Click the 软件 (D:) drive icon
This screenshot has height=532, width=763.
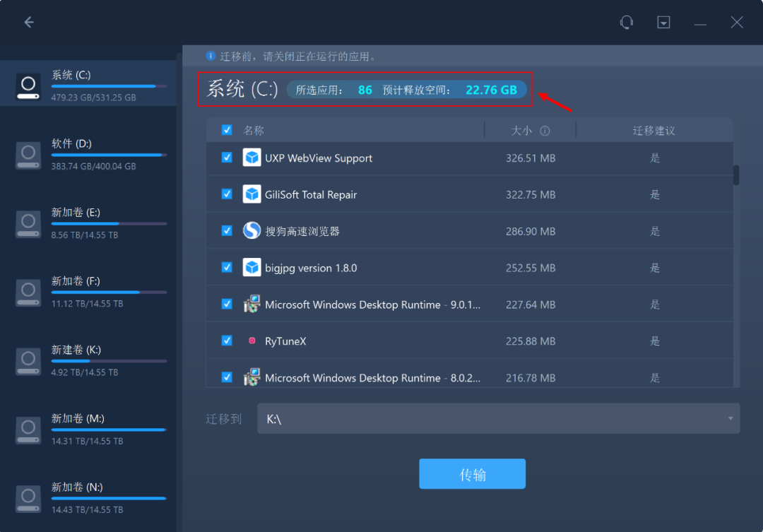[28, 155]
